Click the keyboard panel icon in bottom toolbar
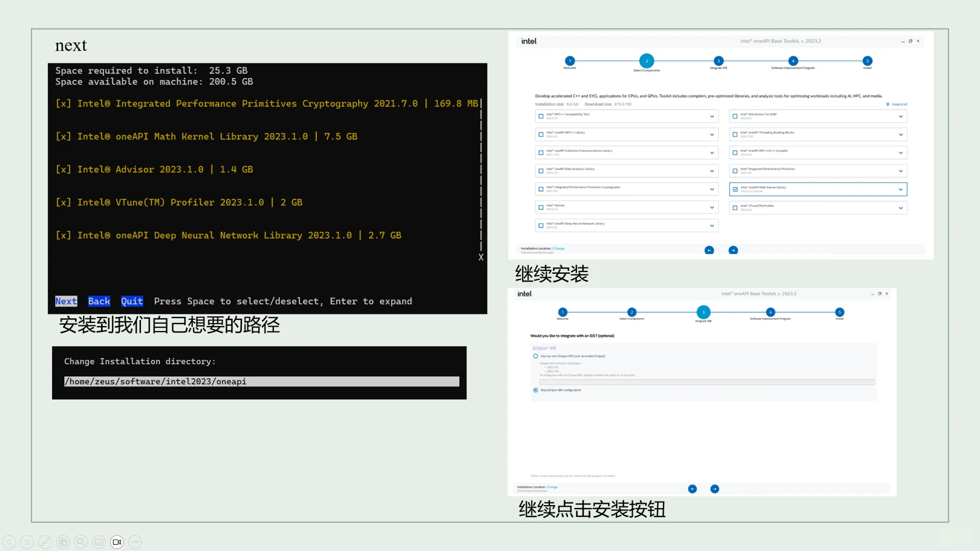Screen dimensions: 980x551 99,542
